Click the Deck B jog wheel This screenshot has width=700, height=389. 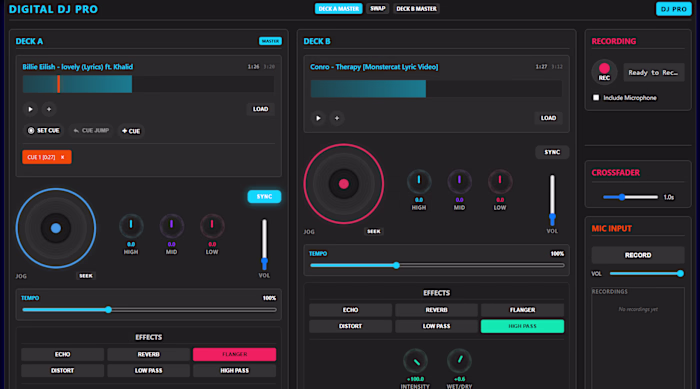pos(344,184)
